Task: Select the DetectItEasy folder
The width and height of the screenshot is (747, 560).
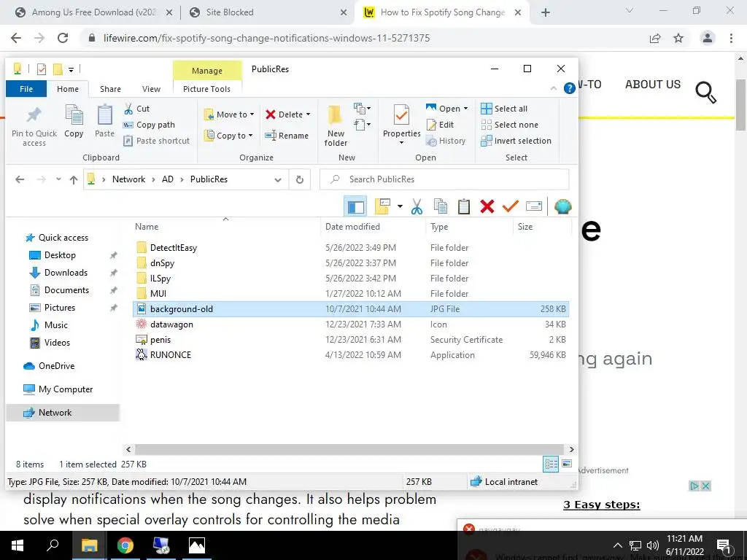Action: [174, 248]
